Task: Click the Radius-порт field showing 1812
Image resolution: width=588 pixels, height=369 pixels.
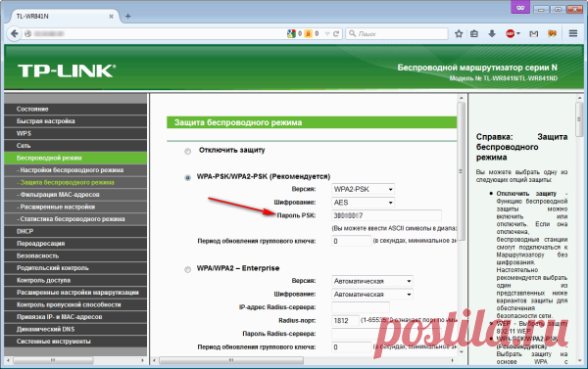Action: (x=345, y=321)
